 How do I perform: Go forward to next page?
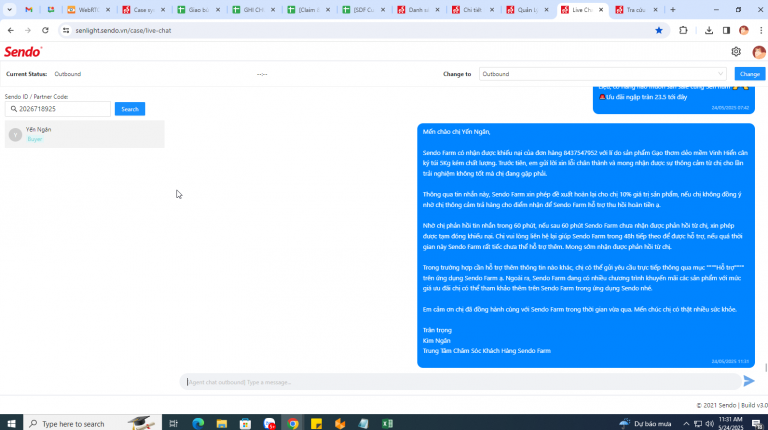(28, 30)
